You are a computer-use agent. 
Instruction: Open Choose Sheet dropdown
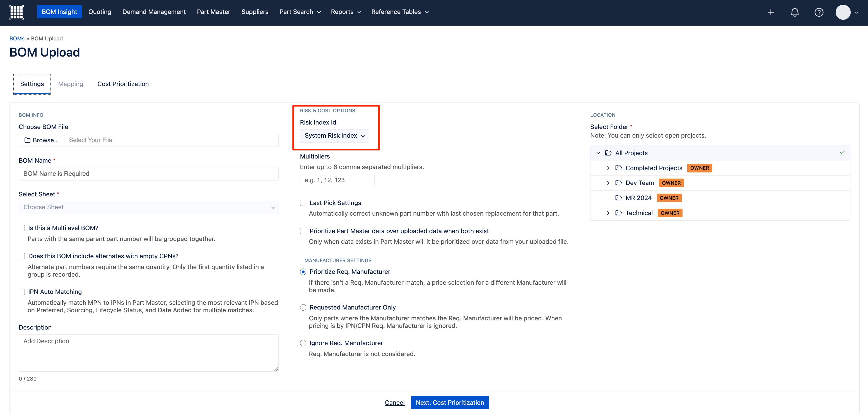(x=149, y=207)
